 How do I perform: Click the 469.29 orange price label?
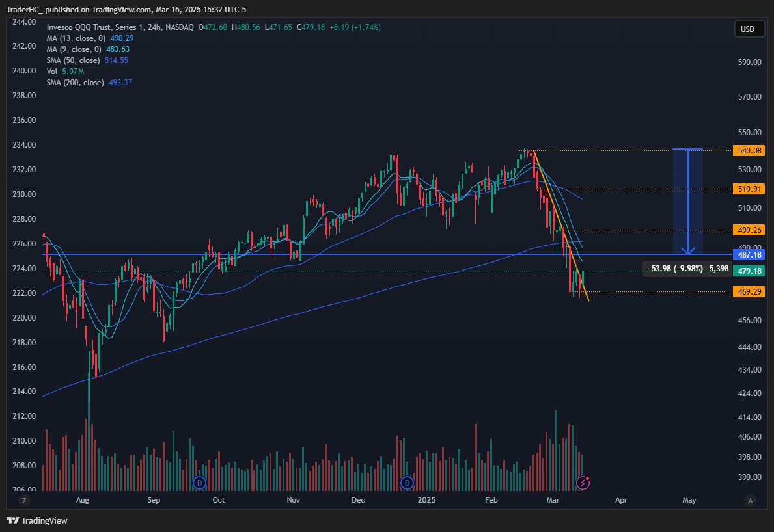point(749,292)
